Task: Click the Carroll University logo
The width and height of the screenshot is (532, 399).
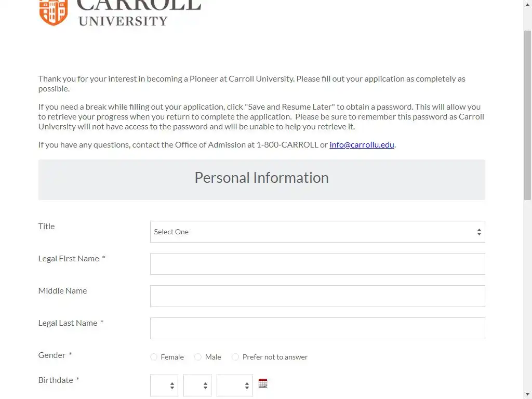Action: (119, 12)
